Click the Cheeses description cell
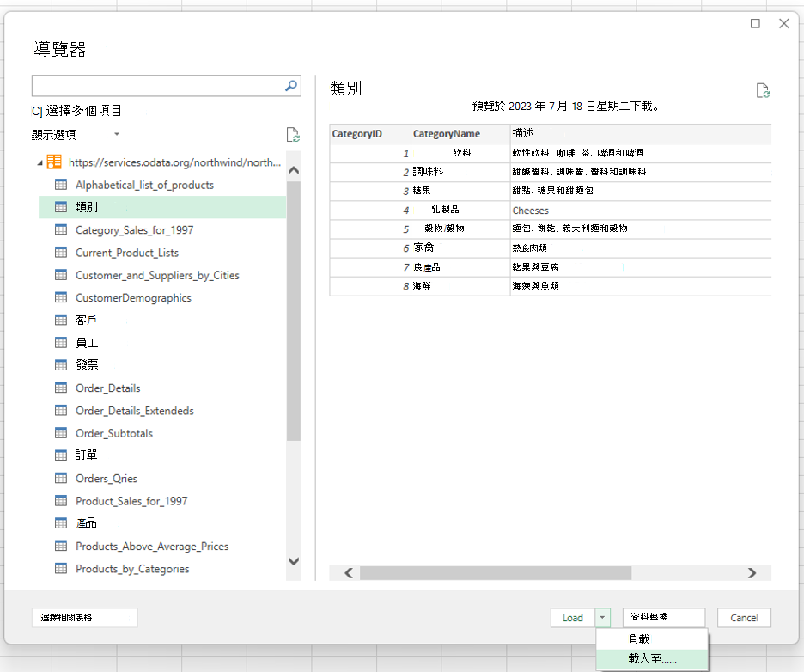 (641, 211)
